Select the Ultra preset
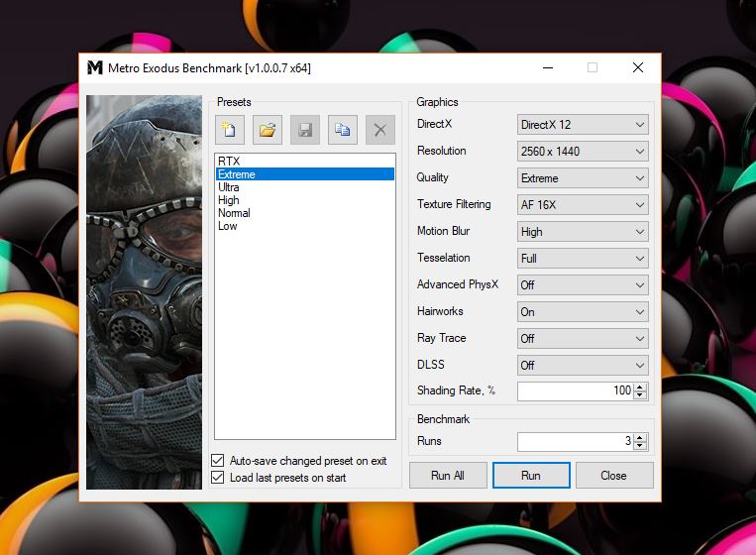Viewport: 756px width, 555px height. point(305,187)
